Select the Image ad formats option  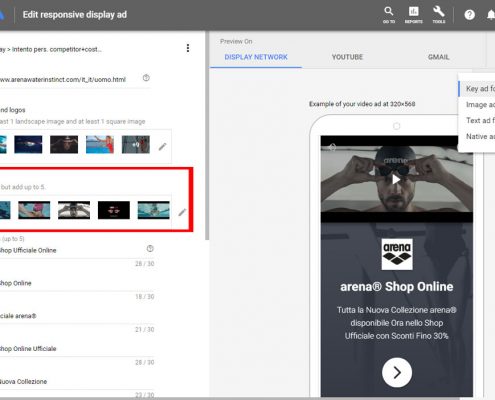click(x=478, y=105)
